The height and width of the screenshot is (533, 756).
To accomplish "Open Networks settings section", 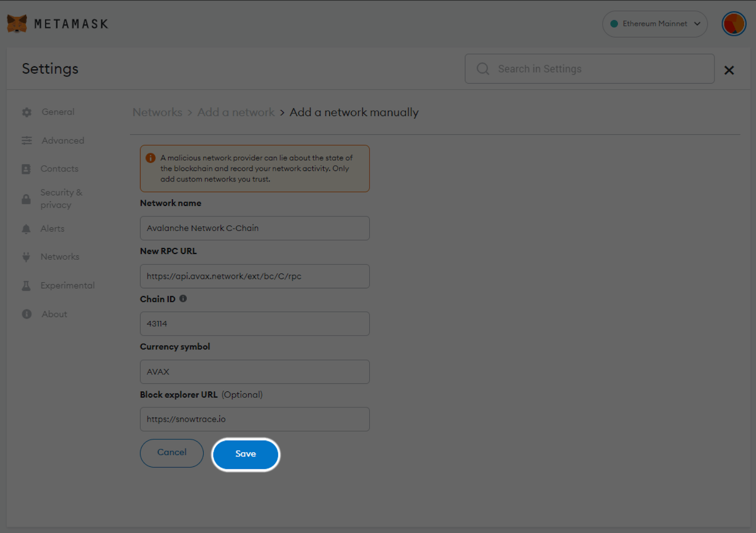I will 60,257.
